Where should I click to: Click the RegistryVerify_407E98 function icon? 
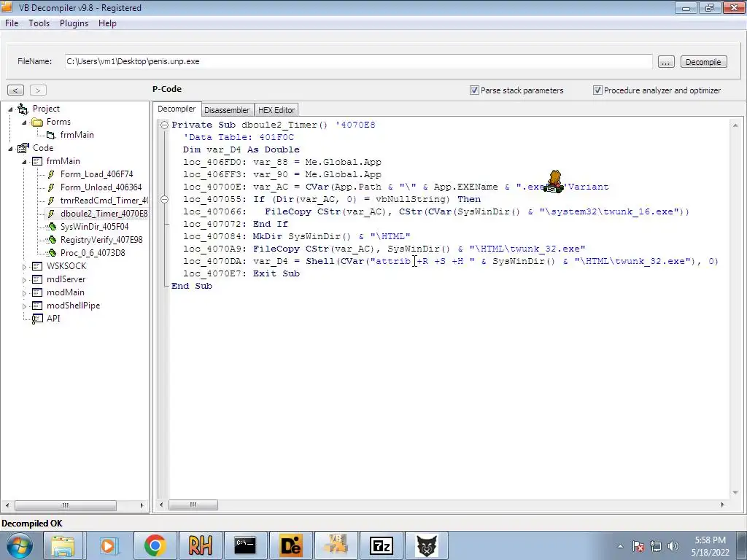coord(52,240)
